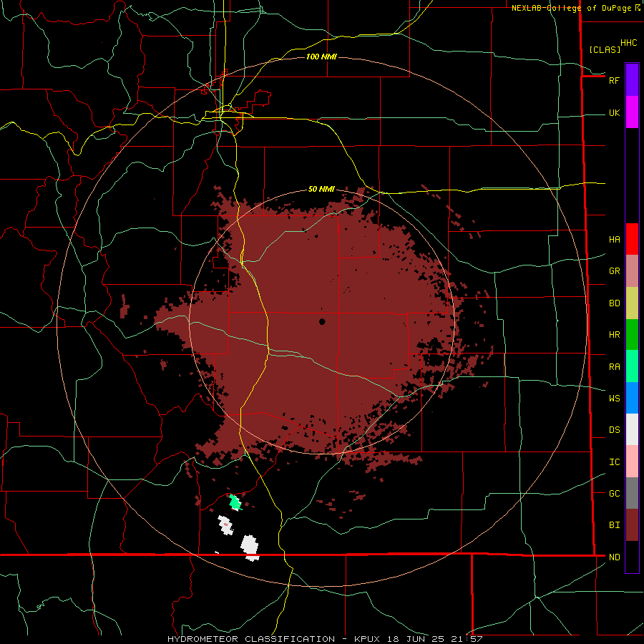644x644 pixels.
Task: Click the 50 NMI range ring label
Action: coord(321,189)
